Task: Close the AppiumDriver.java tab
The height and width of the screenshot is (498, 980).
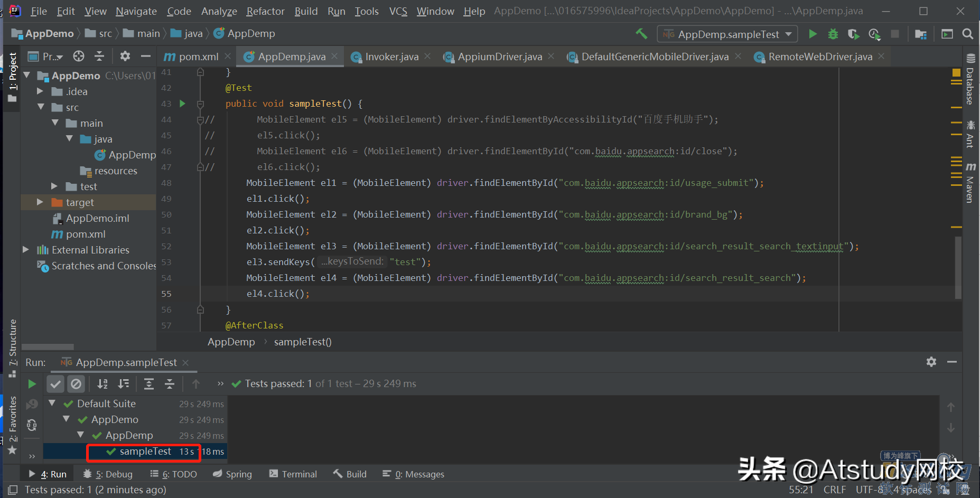Action: [551, 56]
